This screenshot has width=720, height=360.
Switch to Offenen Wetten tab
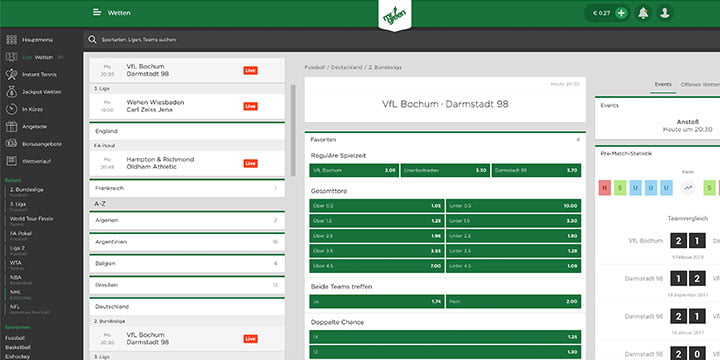pyautogui.click(x=700, y=84)
